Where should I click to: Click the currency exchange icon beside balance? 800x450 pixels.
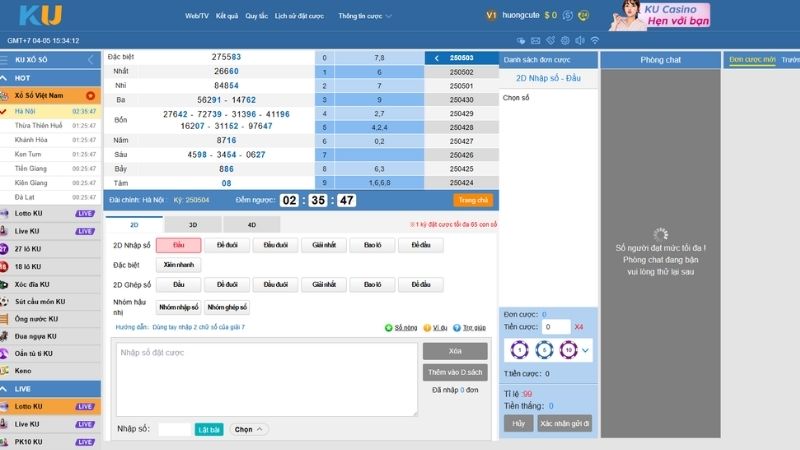click(567, 16)
